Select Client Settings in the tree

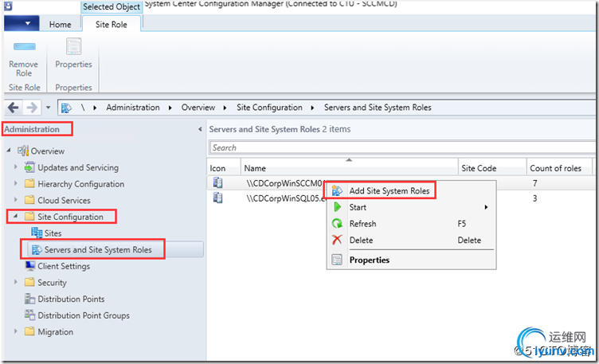64,266
